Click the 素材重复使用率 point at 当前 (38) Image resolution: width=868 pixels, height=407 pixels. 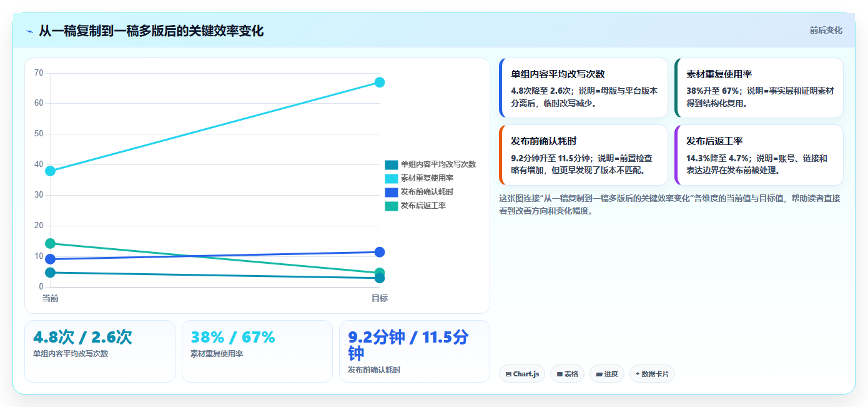(x=51, y=171)
